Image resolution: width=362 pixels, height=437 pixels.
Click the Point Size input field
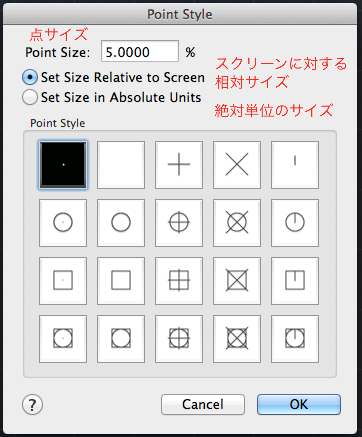(x=140, y=51)
